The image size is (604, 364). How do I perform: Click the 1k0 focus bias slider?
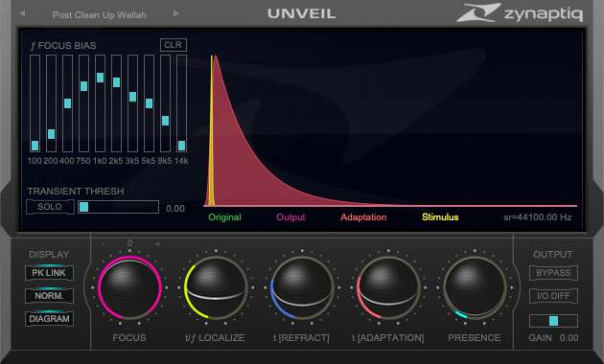tap(100, 103)
